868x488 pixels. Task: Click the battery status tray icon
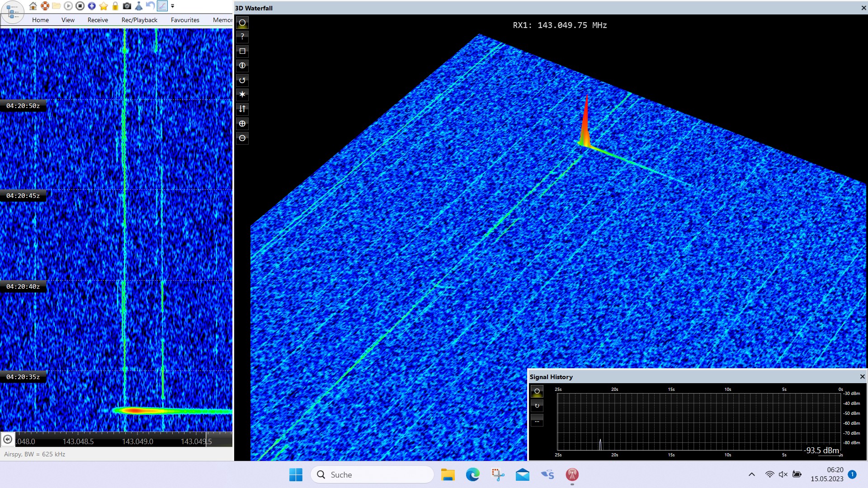point(797,474)
